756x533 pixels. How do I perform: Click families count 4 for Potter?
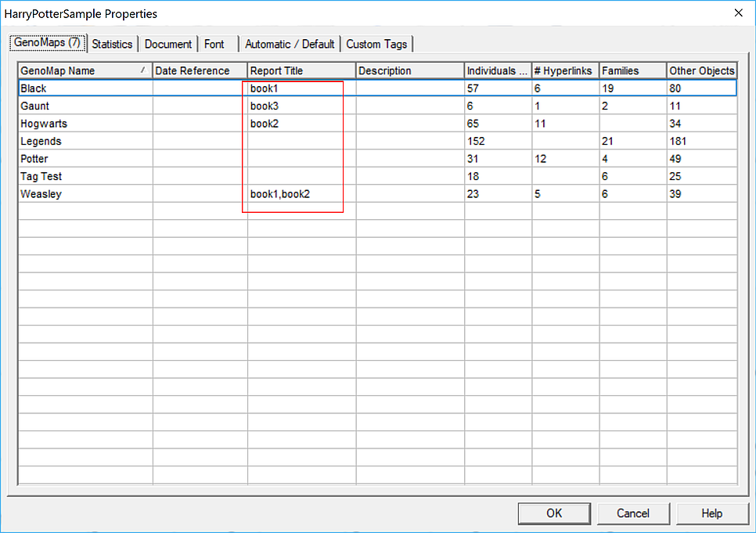[605, 159]
